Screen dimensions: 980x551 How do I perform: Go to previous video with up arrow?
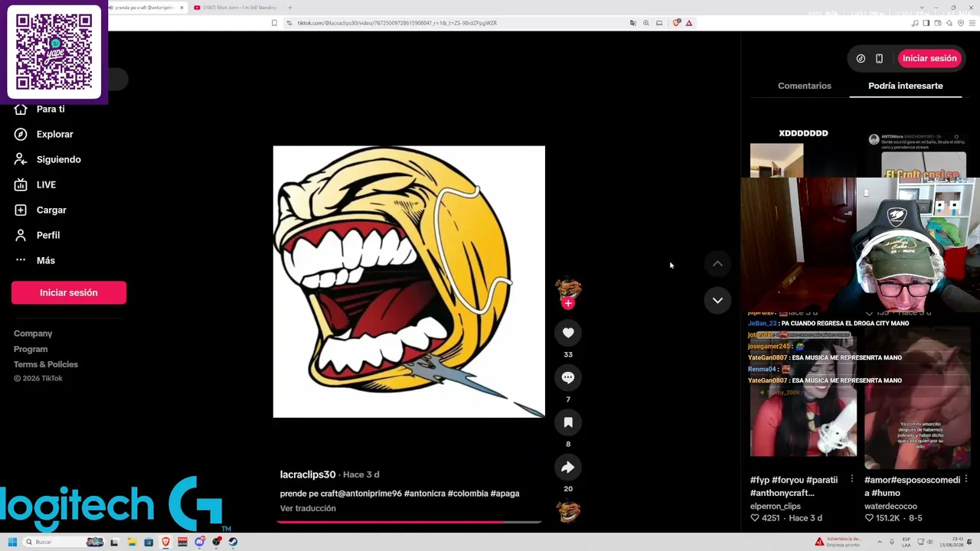(717, 264)
